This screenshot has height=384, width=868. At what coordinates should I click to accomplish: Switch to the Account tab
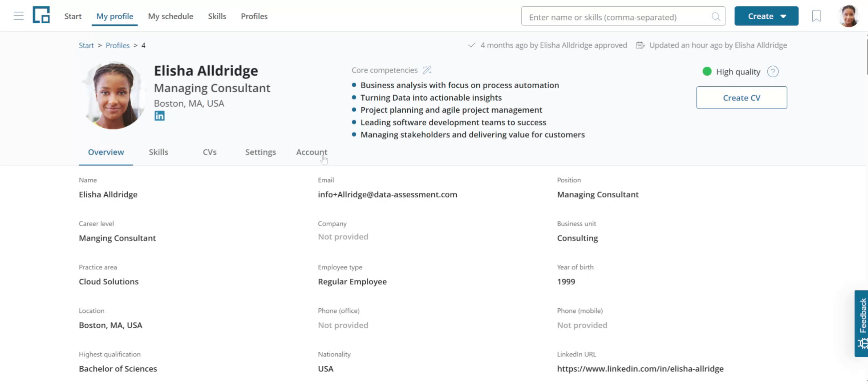(311, 152)
